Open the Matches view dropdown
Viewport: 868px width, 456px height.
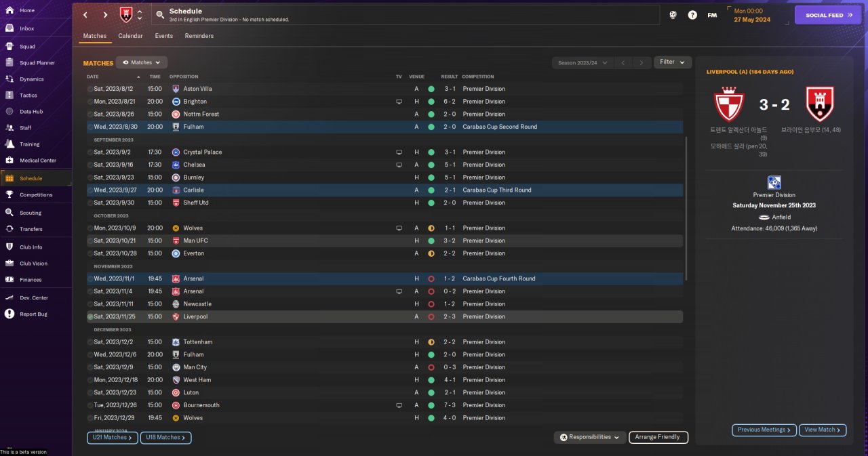point(142,62)
